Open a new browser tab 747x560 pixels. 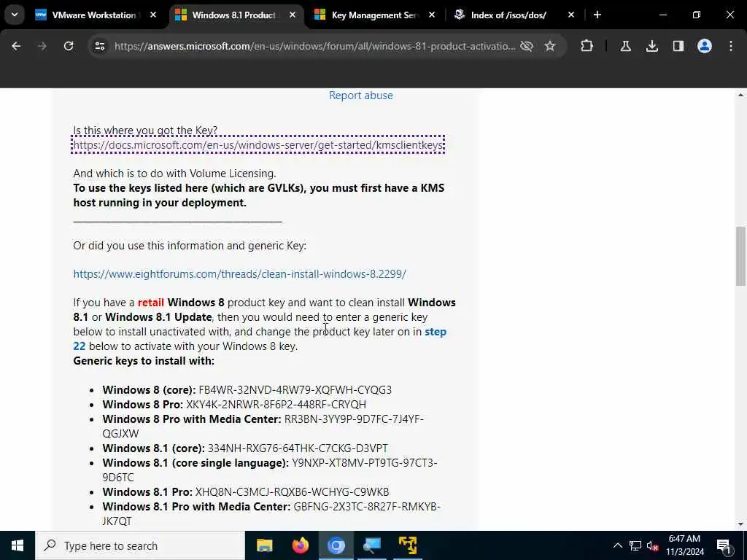(x=597, y=15)
